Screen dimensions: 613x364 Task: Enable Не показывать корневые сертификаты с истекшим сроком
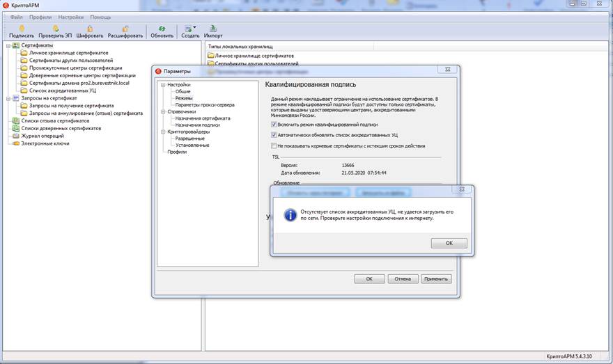[x=274, y=145]
